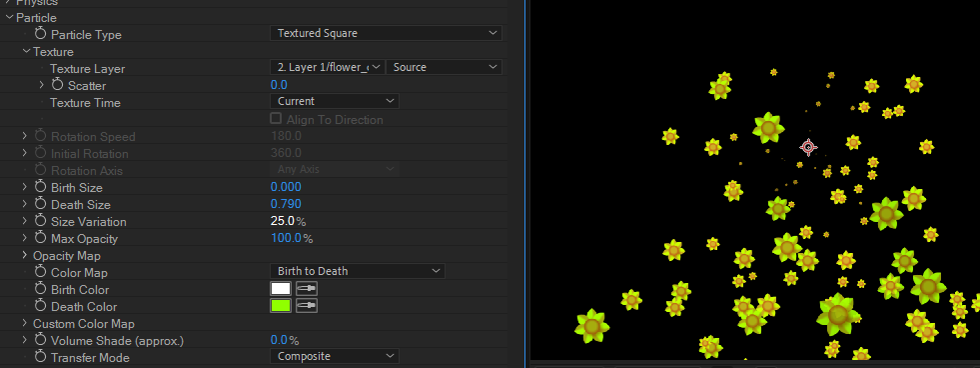Screen dimensions: 980x368
Task: Pick Death Color with eyedropper
Action: click(x=307, y=305)
